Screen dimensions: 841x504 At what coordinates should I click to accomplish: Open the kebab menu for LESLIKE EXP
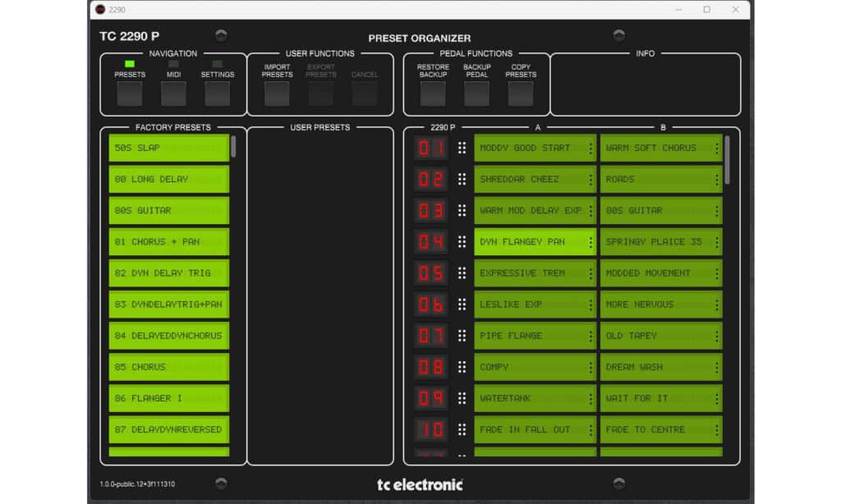(x=591, y=305)
